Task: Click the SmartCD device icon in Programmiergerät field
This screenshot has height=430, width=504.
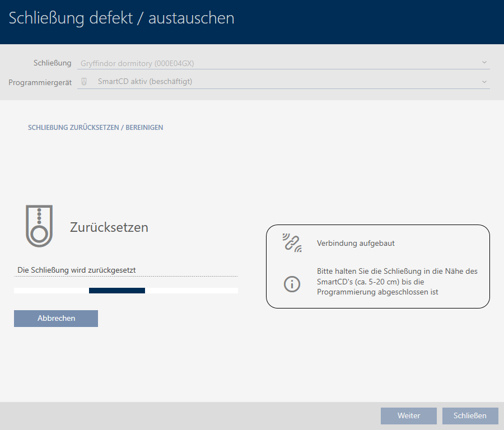Action: coord(84,81)
